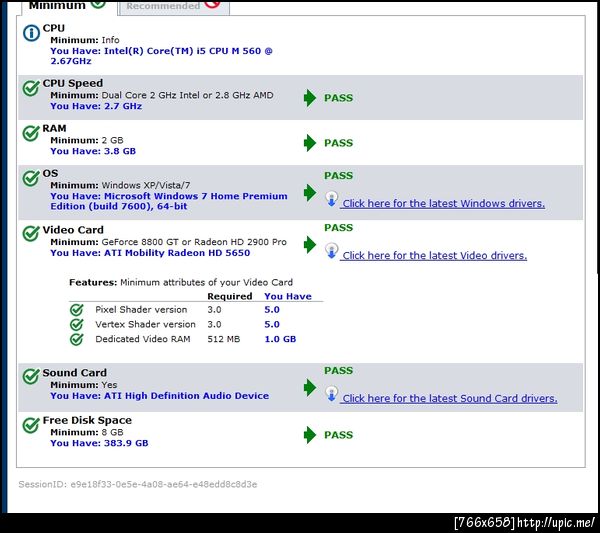The height and width of the screenshot is (533, 600).
Task: Click the green arrow in CPU Speed row
Action: click(x=310, y=98)
